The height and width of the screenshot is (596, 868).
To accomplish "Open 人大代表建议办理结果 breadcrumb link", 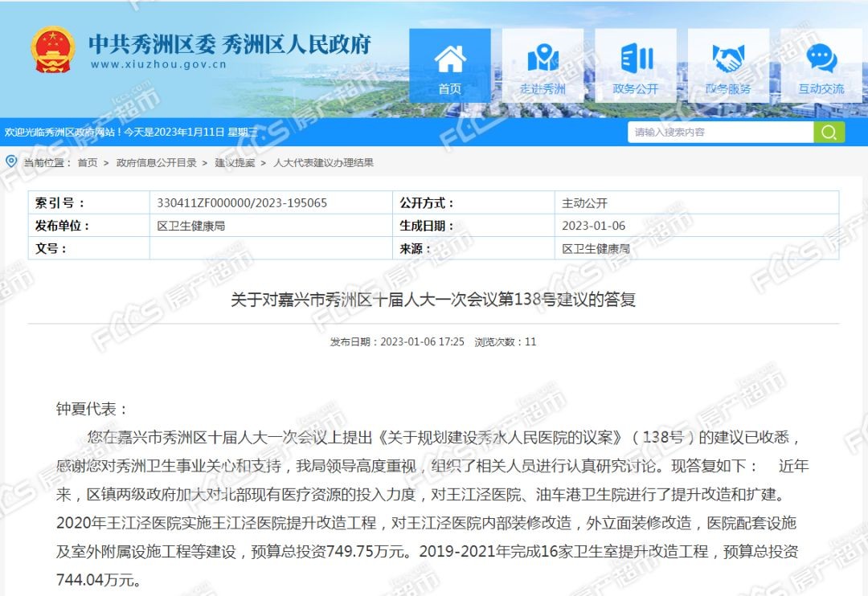I will (x=323, y=163).
